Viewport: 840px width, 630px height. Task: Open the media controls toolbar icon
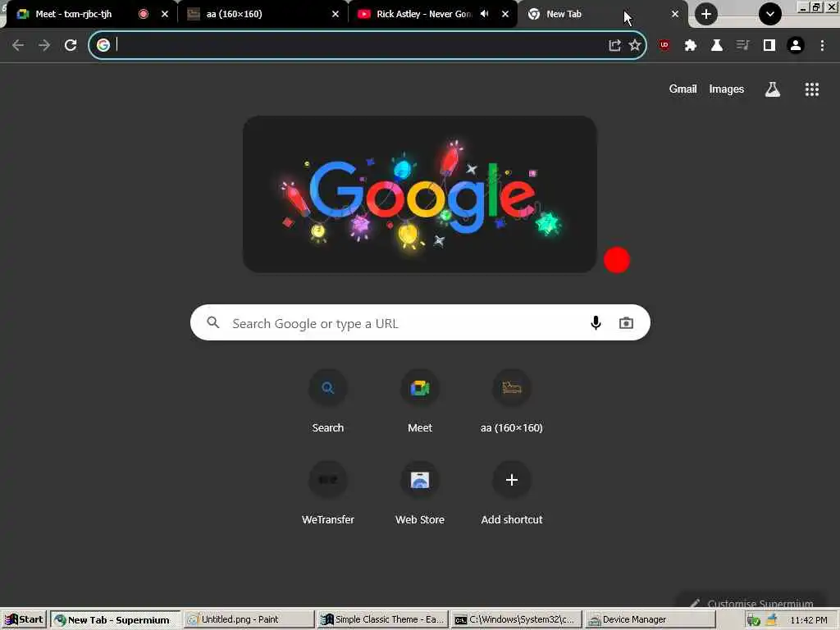coord(742,46)
